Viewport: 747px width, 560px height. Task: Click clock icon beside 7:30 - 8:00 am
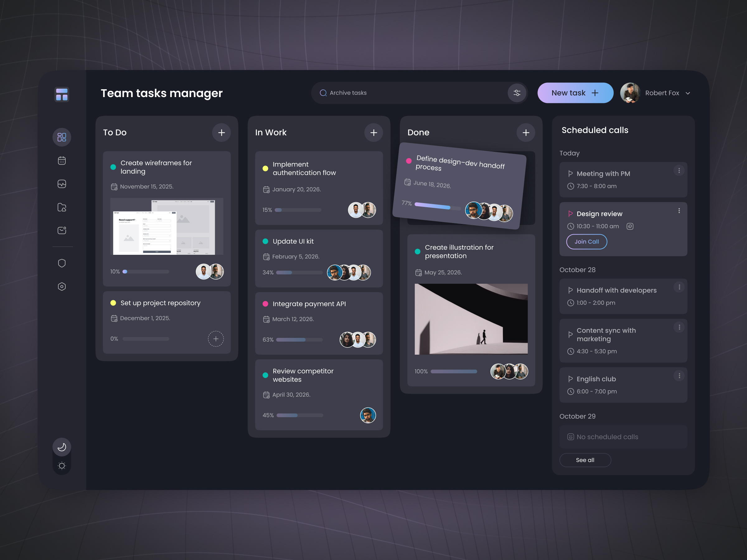point(571,186)
